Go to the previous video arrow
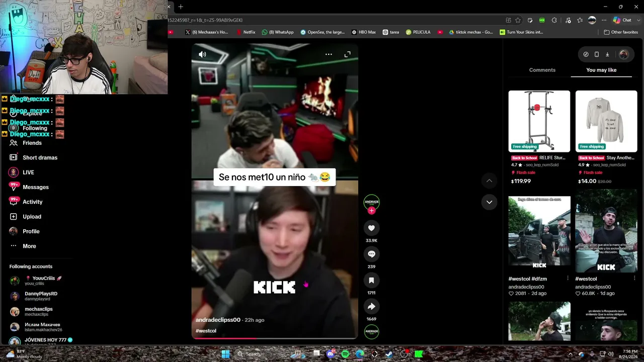This screenshot has width=644, height=362. point(489,180)
